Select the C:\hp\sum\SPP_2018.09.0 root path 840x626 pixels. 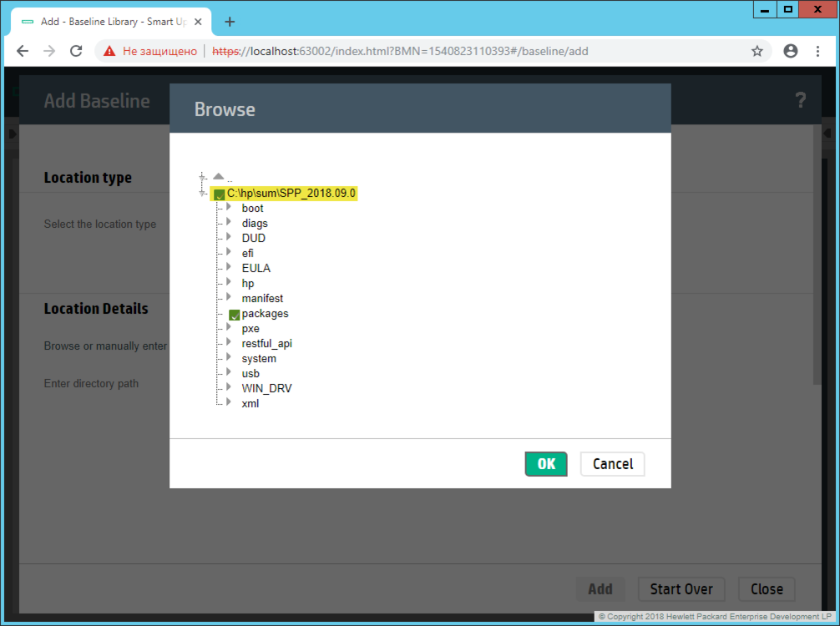(291, 194)
